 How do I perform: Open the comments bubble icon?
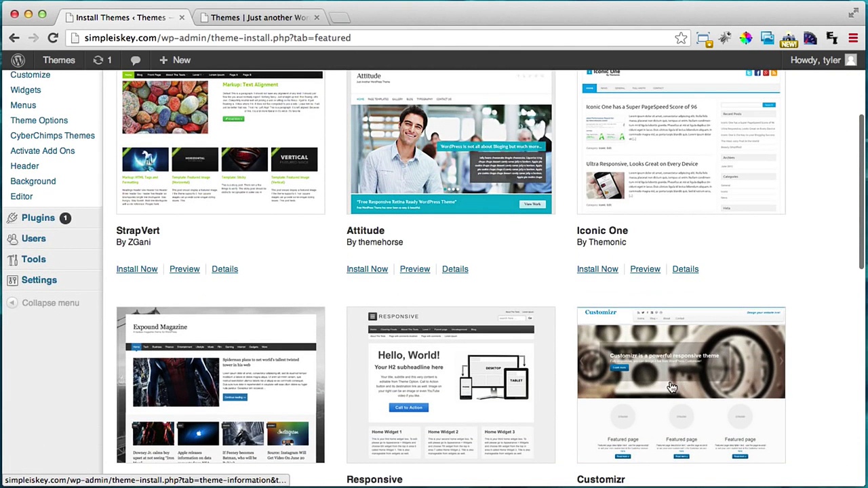point(136,60)
